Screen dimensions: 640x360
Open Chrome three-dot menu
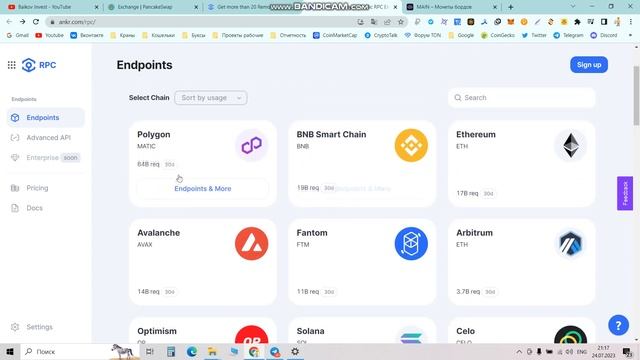pyautogui.click(x=631, y=22)
